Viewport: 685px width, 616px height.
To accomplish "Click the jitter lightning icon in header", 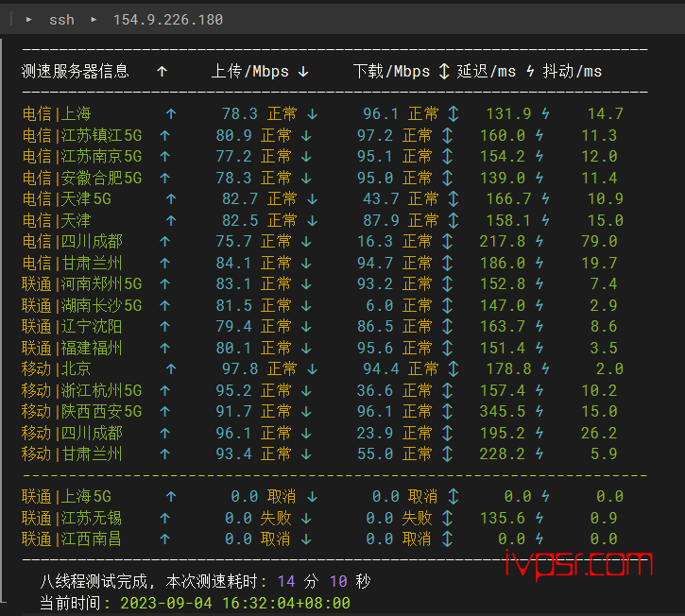I will point(530,71).
